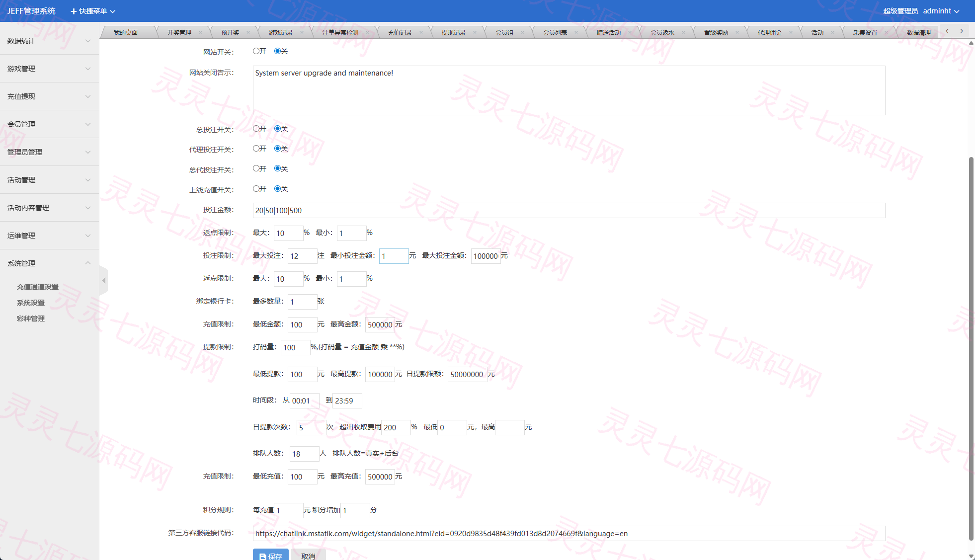Focus the 投注金额 input field
The image size is (975, 560).
(569, 210)
